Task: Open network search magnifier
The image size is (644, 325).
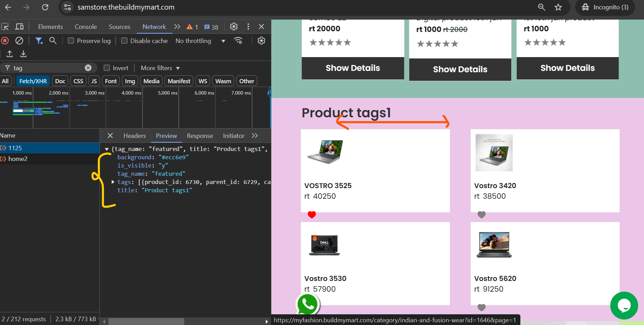Action: [53, 41]
